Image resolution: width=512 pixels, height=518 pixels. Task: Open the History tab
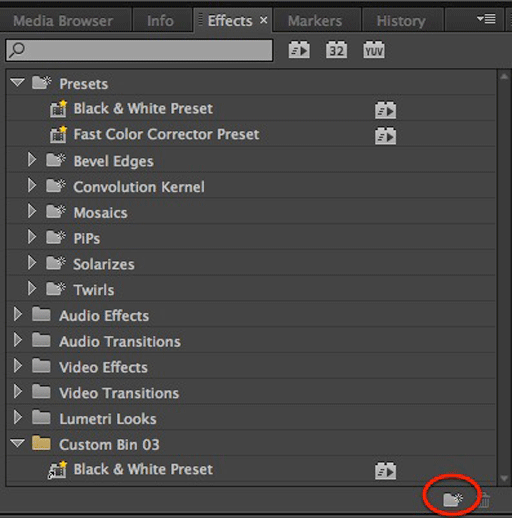coord(401,21)
